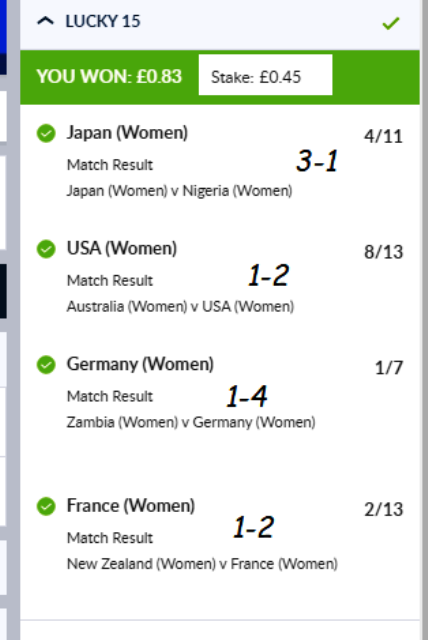Screen dimensions: 428x640
Task: Click the 2/13 odds for France
Action: point(384,509)
